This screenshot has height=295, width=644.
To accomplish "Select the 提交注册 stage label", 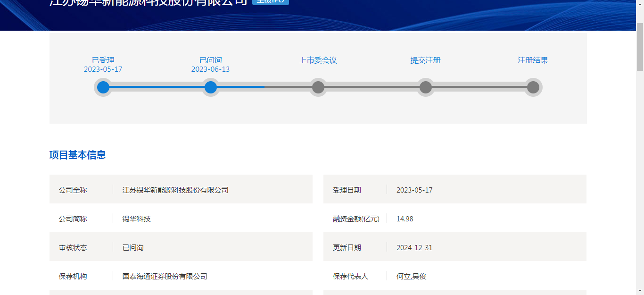I will 426,60.
